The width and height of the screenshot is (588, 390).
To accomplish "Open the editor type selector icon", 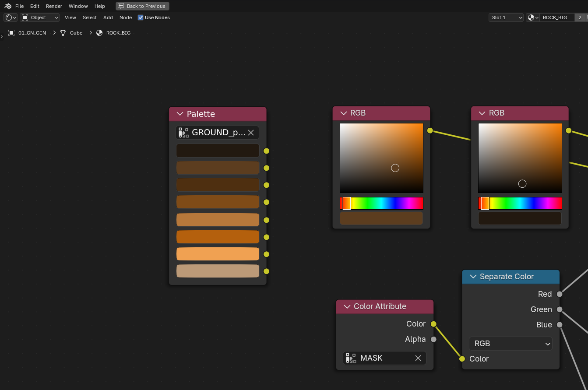I will (11, 18).
